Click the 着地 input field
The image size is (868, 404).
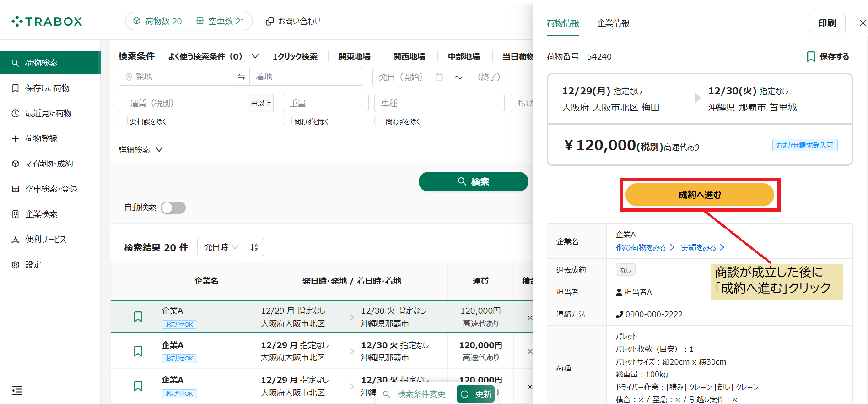tap(306, 77)
